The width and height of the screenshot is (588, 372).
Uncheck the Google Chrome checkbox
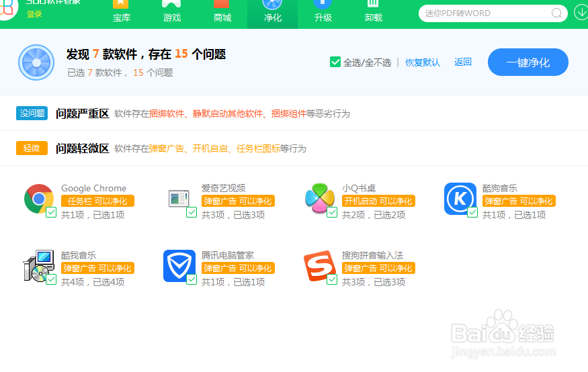point(51,212)
